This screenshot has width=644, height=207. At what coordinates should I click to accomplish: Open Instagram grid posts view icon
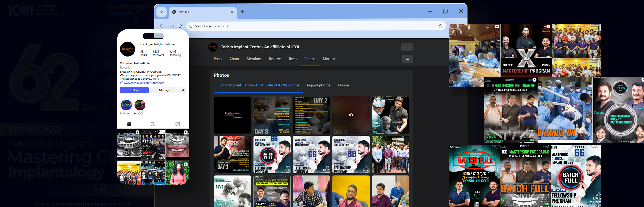(x=129, y=124)
